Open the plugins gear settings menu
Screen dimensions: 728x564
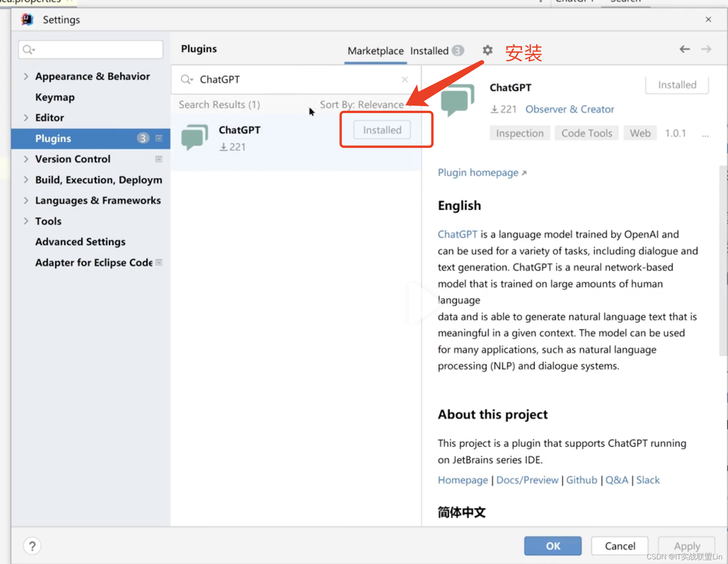pyautogui.click(x=487, y=50)
